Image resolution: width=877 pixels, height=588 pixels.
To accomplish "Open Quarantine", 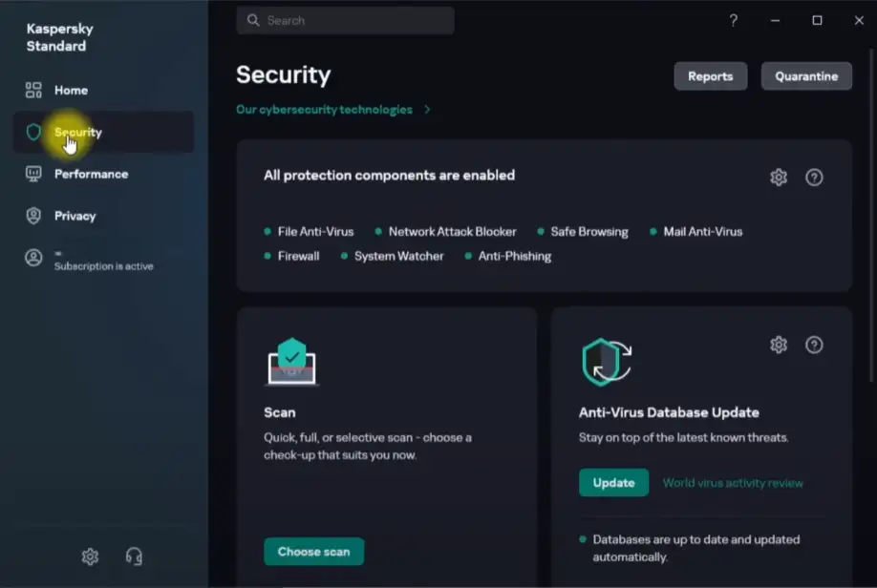I will pos(806,76).
